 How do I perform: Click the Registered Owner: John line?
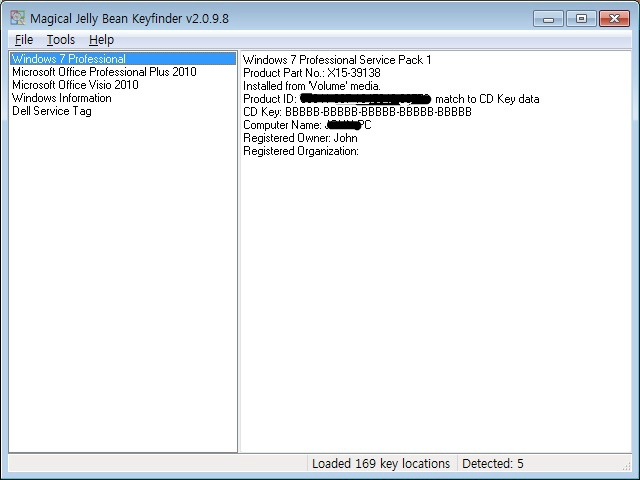point(300,138)
